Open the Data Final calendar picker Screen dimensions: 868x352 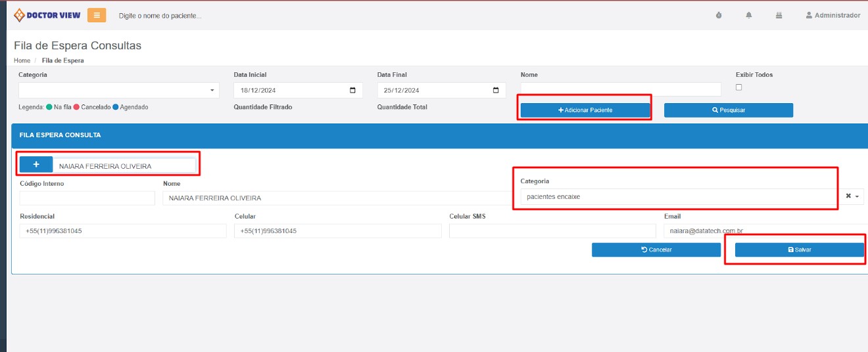(496, 91)
